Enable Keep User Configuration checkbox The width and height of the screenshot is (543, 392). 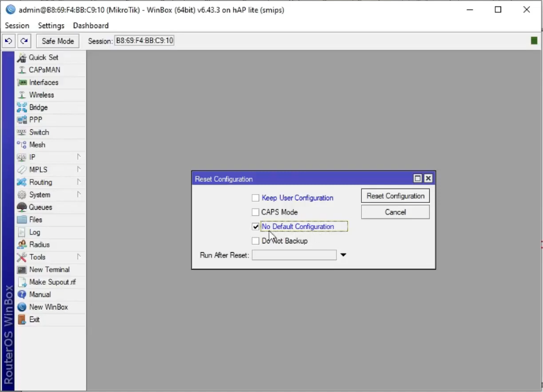click(x=255, y=198)
